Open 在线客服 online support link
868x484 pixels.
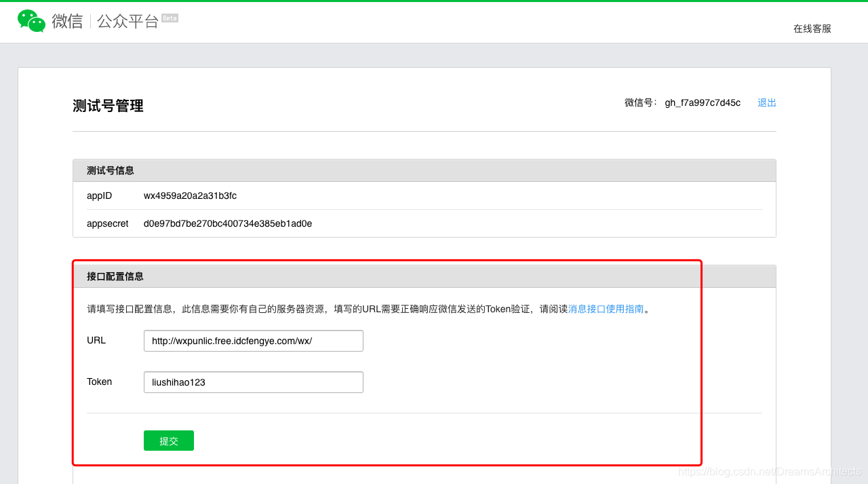click(x=812, y=29)
